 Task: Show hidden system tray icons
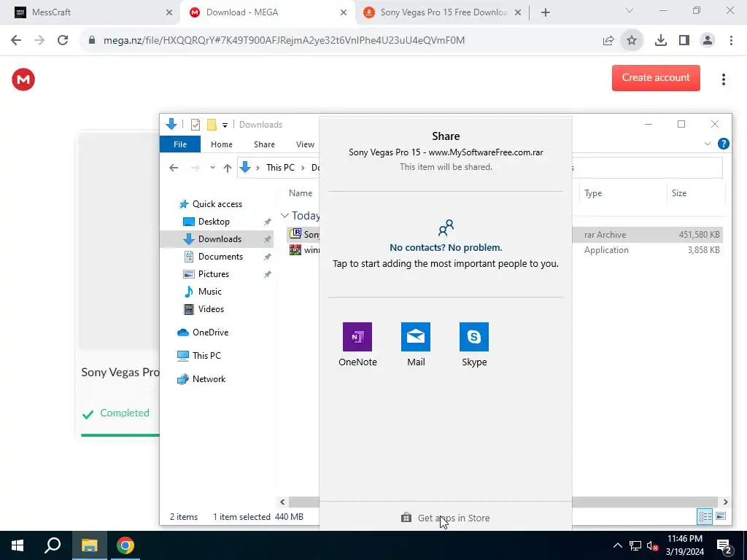[x=617, y=545]
